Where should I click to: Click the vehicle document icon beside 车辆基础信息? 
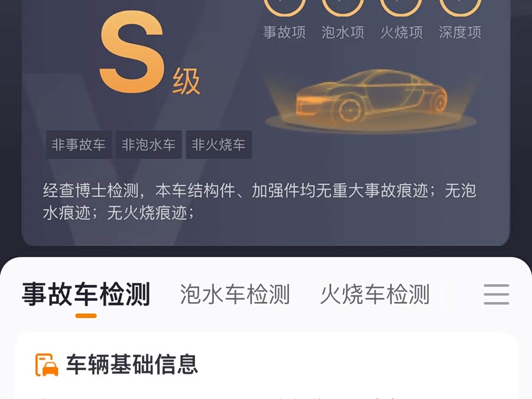pos(47,365)
